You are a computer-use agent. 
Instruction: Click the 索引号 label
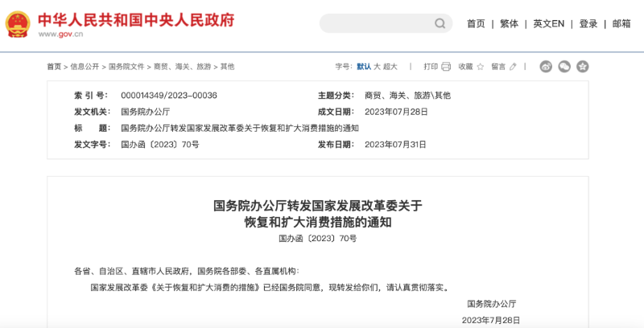tap(91, 96)
